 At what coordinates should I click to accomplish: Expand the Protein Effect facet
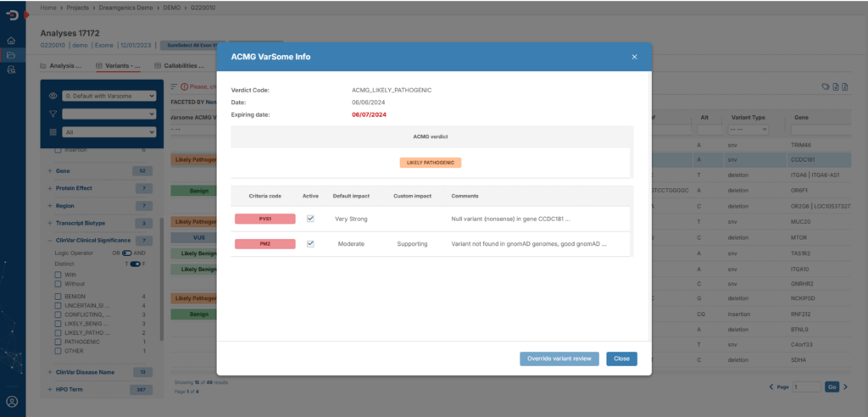pyautogui.click(x=50, y=188)
